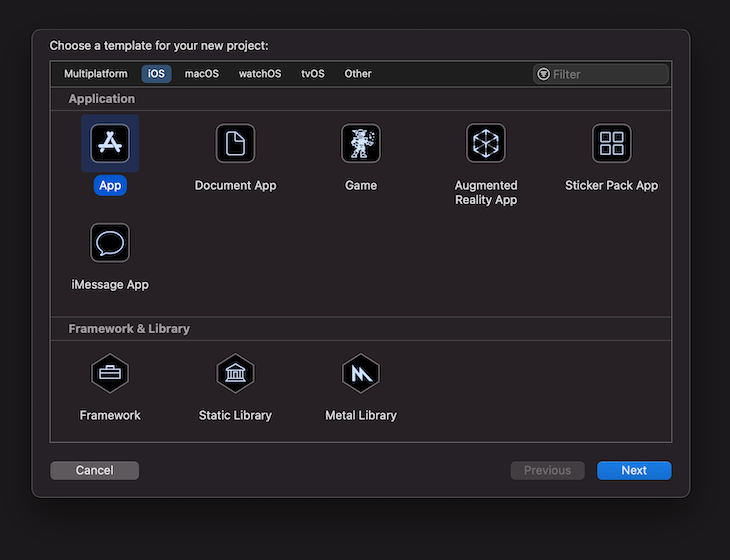The image size is (730, 560).
Task: Click the Previous button
Action: pos(548,470)
